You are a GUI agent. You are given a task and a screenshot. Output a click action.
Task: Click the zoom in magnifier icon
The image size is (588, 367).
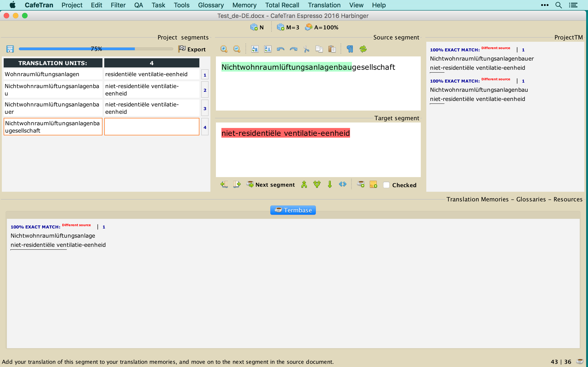(223, 49)
